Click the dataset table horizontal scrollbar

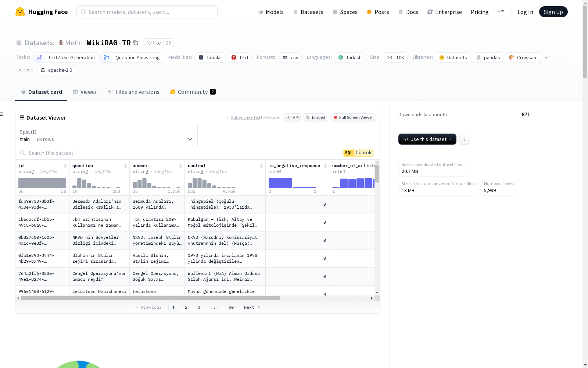[150, 298]
